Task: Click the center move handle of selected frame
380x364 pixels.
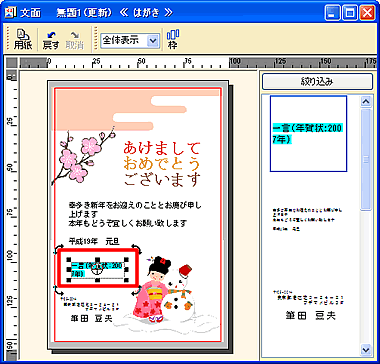Action: (97, 270)
